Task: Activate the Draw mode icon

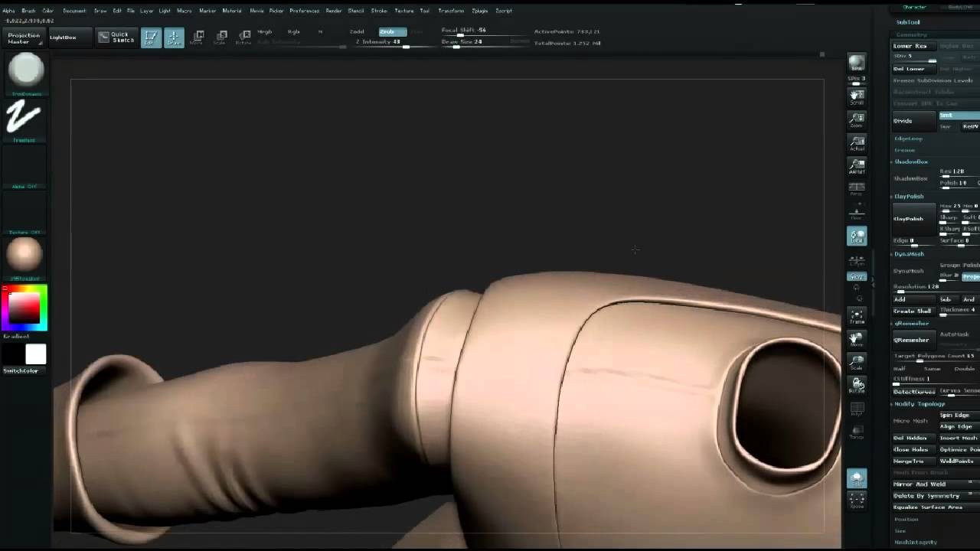Action: pos(174,37)
